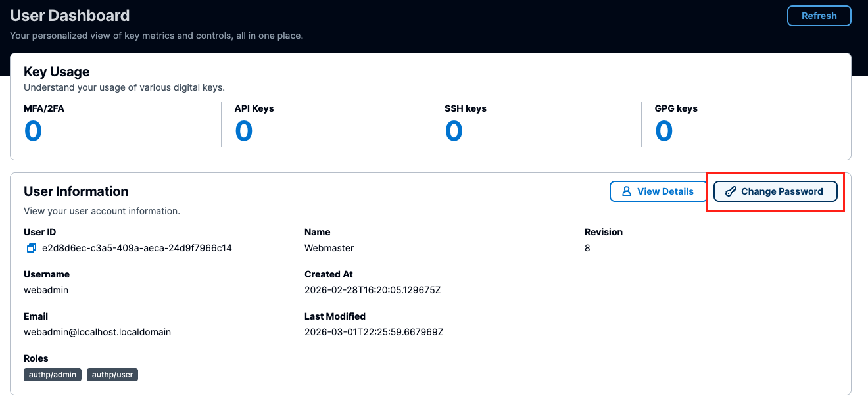Click the webadmin email address

pos(97,333)
